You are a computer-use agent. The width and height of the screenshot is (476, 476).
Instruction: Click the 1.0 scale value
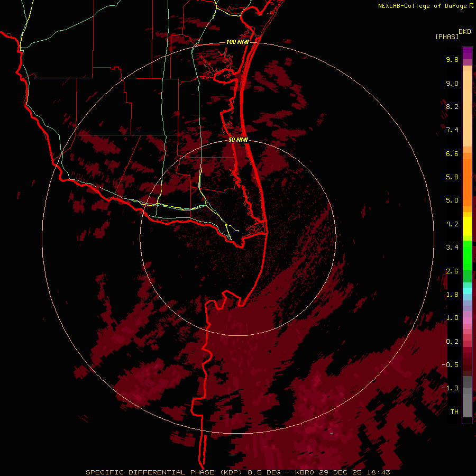(452, 318)
